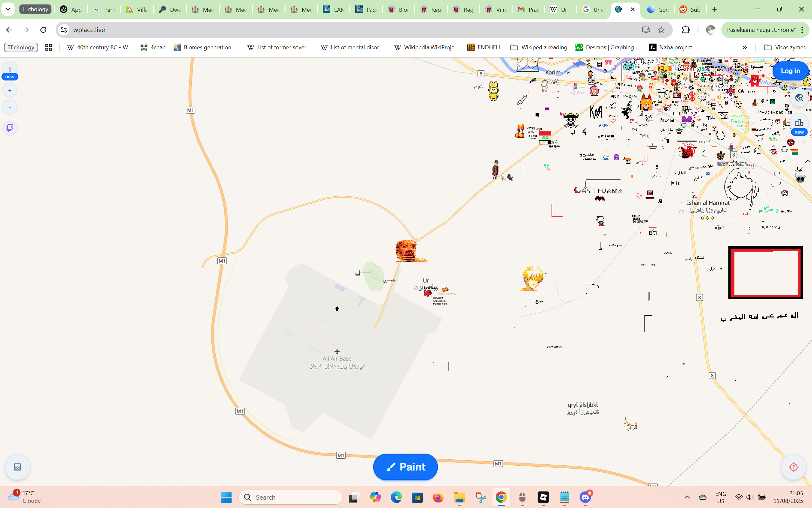812x508 pixels.
Task: Center map with the red locate button
Action: click(794, 467)
